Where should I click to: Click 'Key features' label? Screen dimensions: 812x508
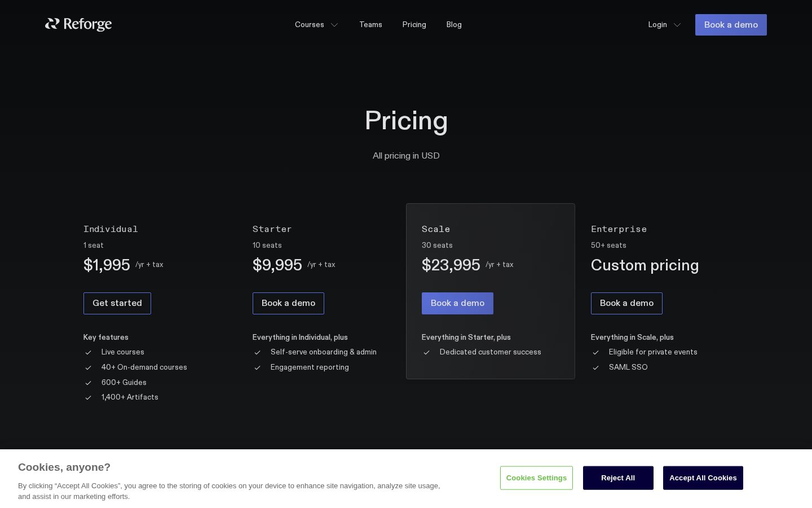[106, 338]
